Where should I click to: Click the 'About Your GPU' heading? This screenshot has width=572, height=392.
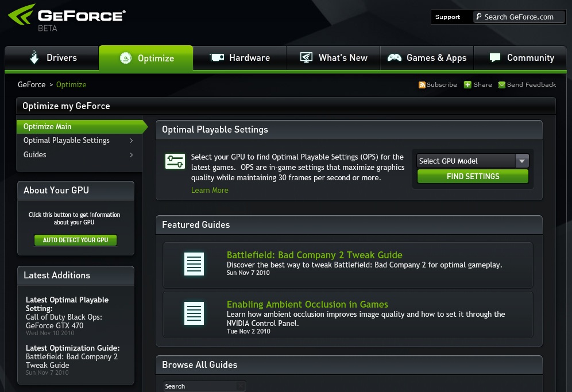click(x=56, y=191)
